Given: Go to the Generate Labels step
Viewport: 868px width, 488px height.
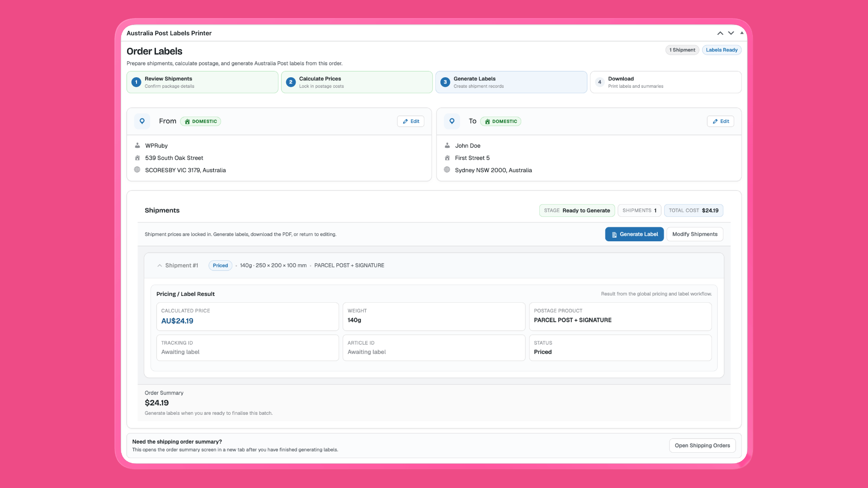Looking at the screenshot, I should coord(511,82).
